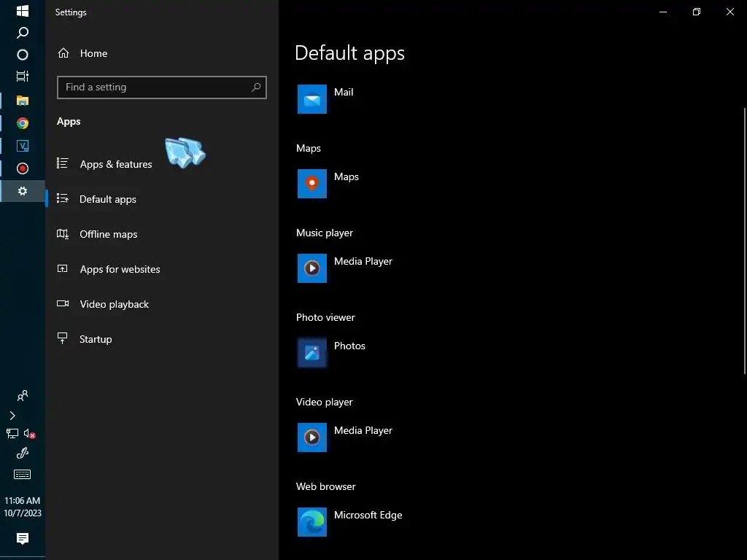Click the Find a setting search box
747x560 pixels.
tap(161, 87)
